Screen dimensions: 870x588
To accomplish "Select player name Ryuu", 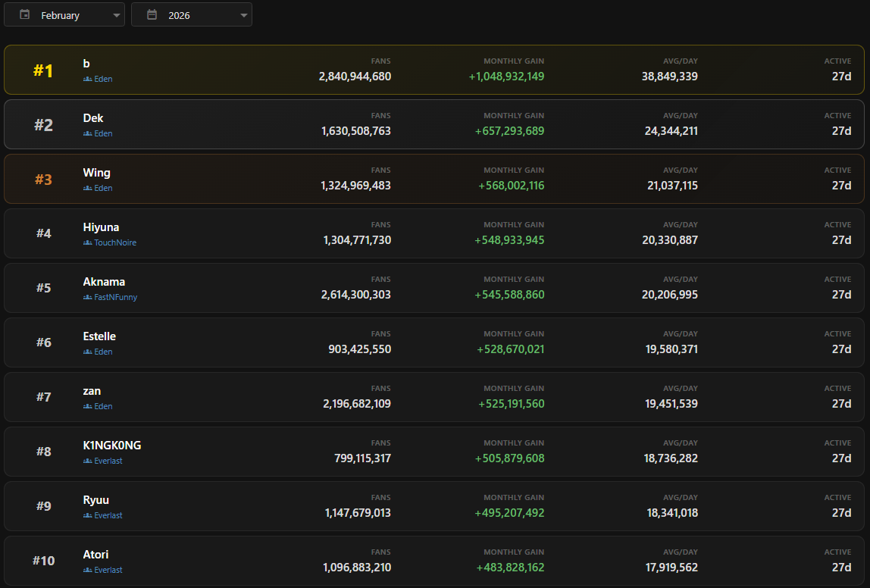I will [x=96, y=500].
